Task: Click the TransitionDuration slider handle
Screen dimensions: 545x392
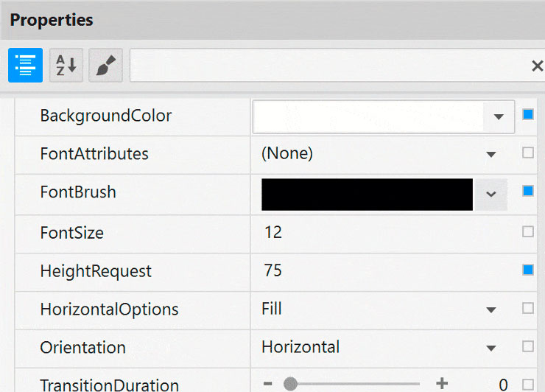Action: [x=290, y=384]
